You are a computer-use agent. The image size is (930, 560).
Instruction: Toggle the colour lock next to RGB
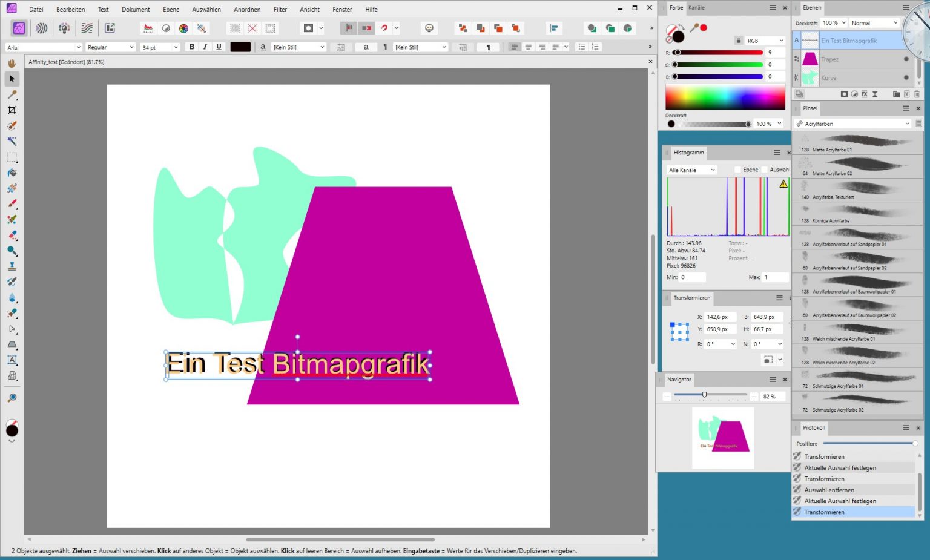739,41
